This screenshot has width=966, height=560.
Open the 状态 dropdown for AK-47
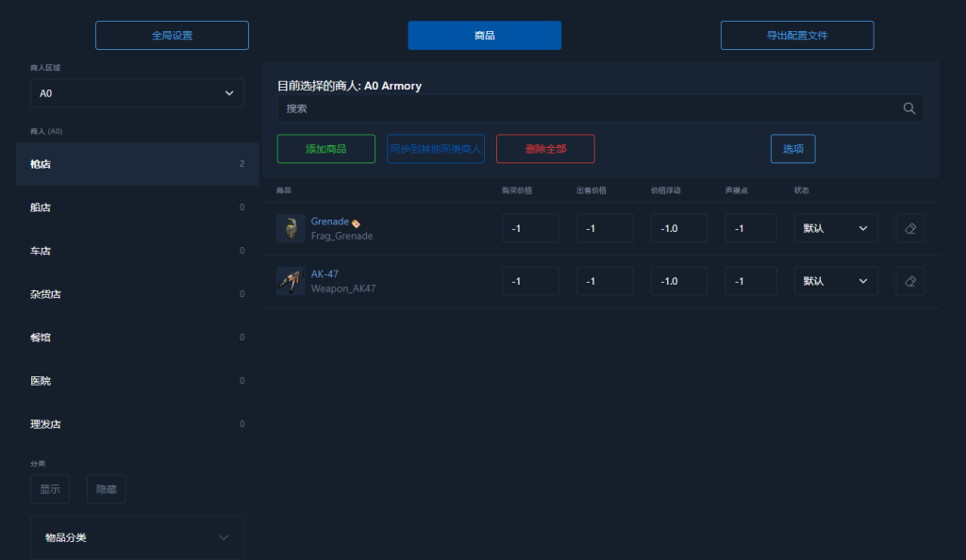[x=835, y=281]
